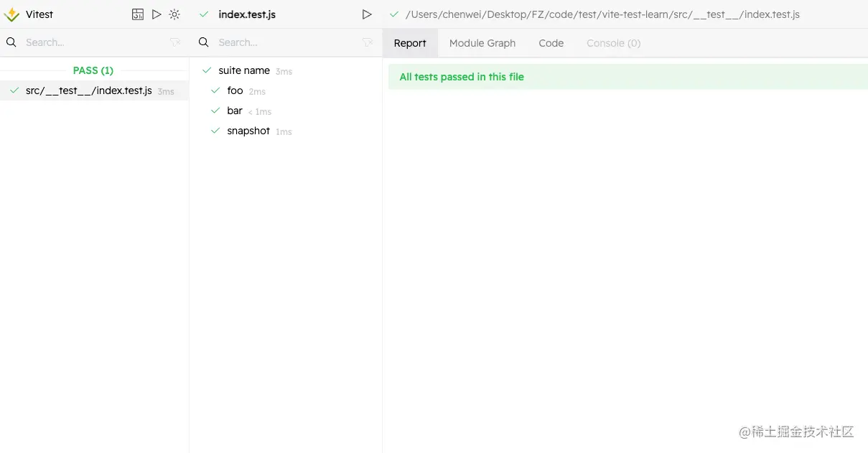
Task: Run index.test.js with its play icon
Action: click(367, 14)
